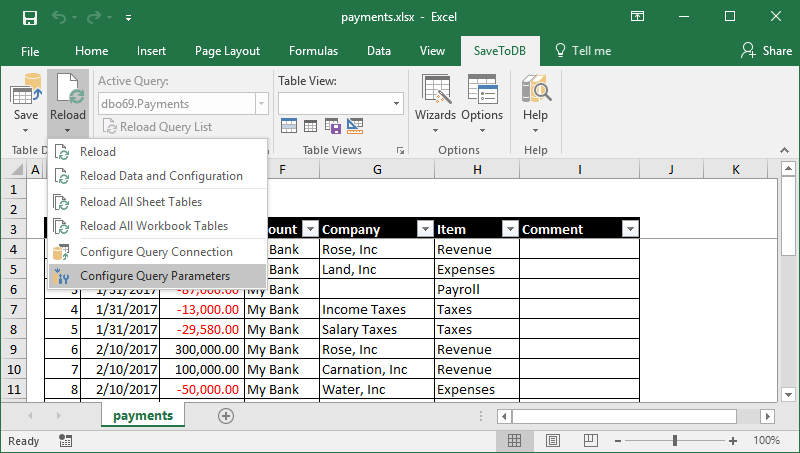Click the next sheet navigation arrow

(x=59, y=416)
